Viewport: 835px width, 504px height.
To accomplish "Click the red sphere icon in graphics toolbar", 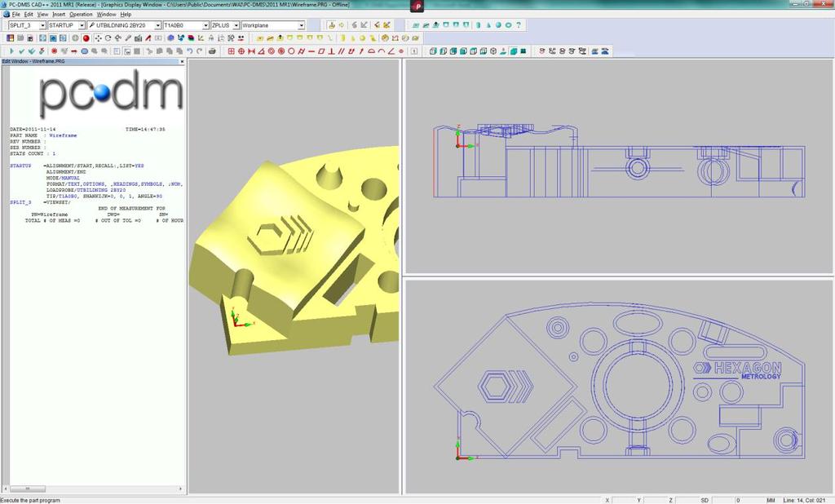I will [x=86, y=38].
